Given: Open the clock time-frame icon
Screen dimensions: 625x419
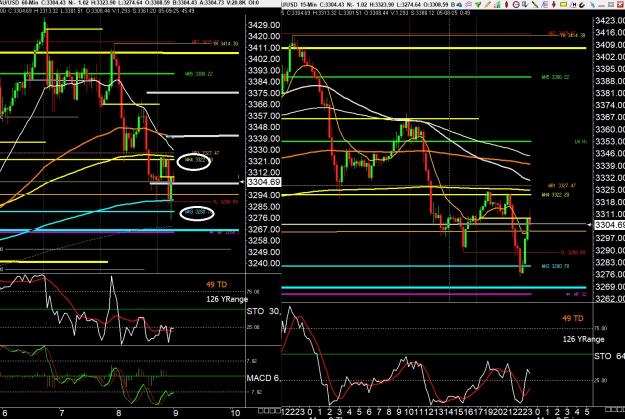Looking at the screenshot, I should tap(516, 5).
